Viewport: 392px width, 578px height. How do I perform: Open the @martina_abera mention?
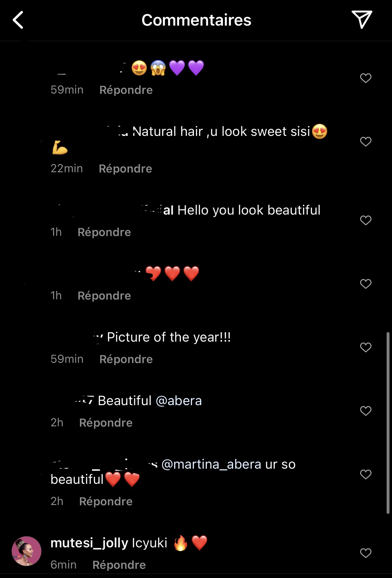click(x=211, y=464)
